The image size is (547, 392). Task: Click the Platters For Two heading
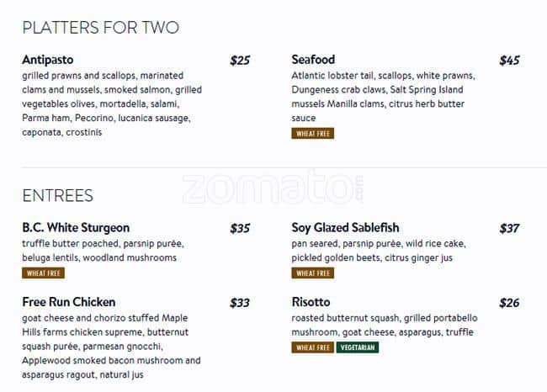pos(100,28)
